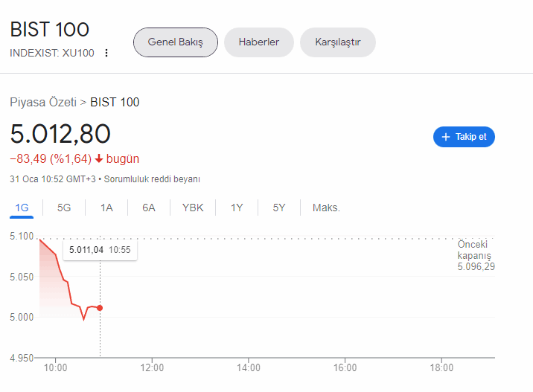Select the 5G time range

point(64,208)
